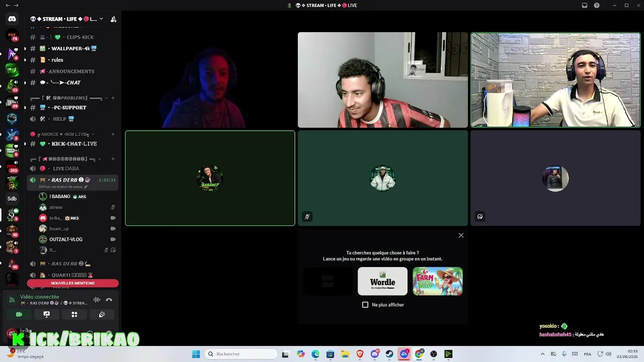Jump to new mentions with 'NOUVELLES MENTIONS'
Image resolution: width=644 pixels, height=362 pixels.
click(72, 283)
